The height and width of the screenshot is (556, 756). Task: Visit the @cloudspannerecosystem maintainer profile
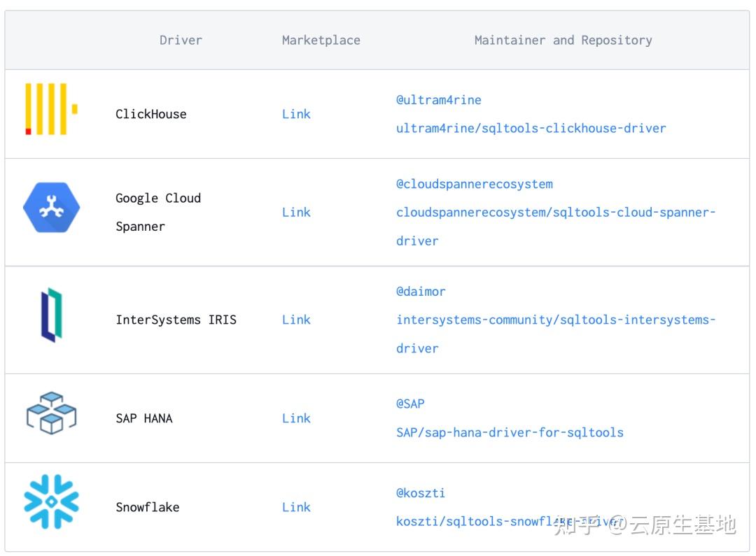(x=475, y=184)
